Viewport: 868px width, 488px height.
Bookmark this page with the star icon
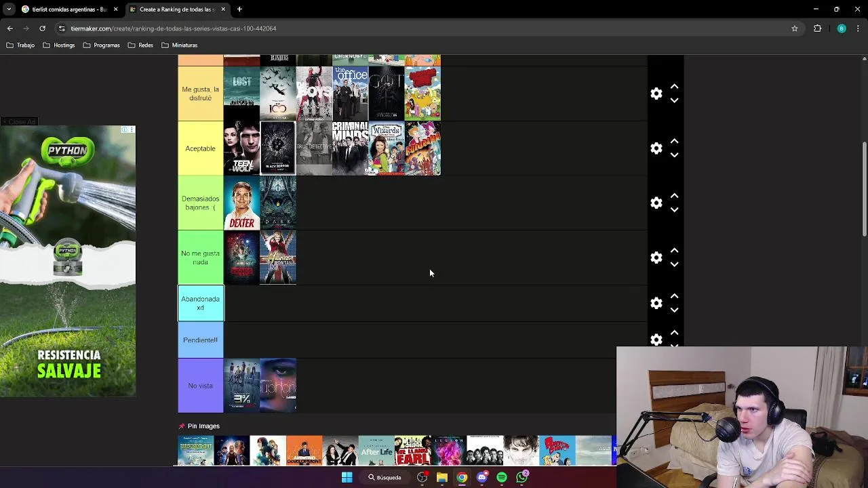coord(794,28)
